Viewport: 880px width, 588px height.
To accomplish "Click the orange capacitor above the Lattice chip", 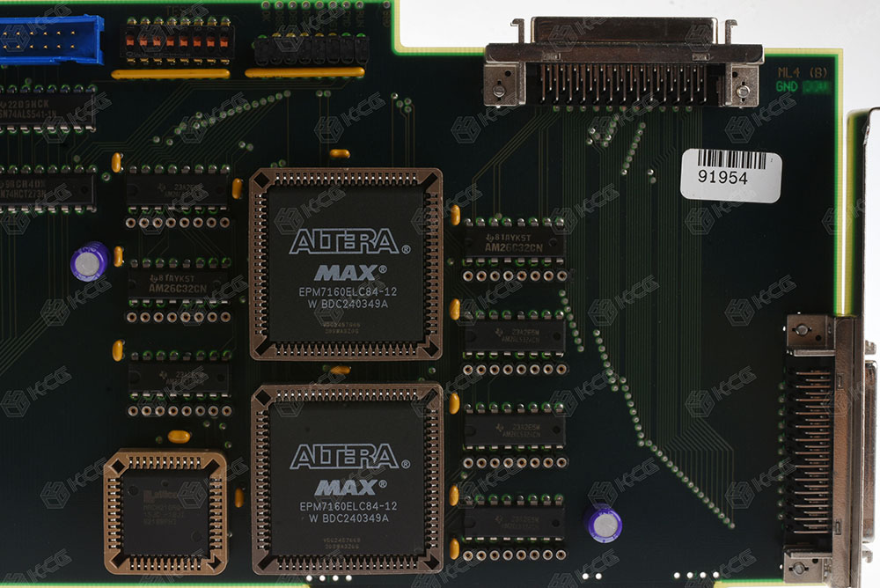I will pos(179,437).
